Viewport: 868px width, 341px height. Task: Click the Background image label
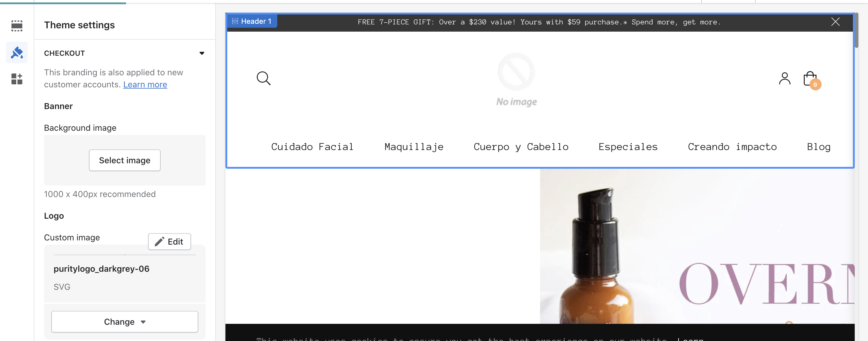[80, 128]
